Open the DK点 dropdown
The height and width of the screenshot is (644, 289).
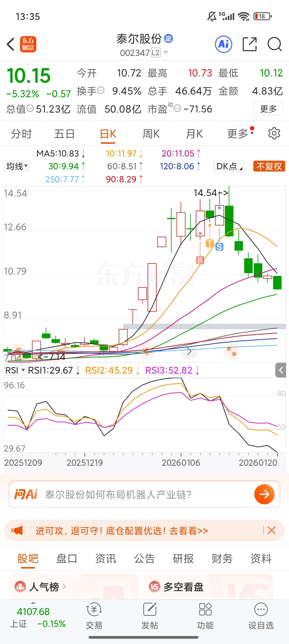coord(228,166)
